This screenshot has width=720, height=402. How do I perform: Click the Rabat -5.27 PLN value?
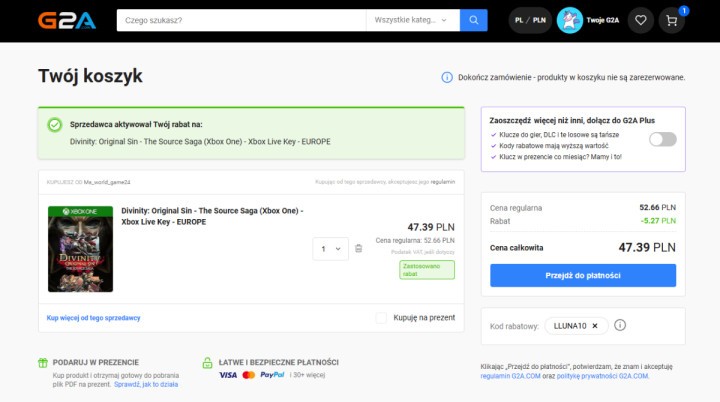pyautogui.click(x=658, y=221)
